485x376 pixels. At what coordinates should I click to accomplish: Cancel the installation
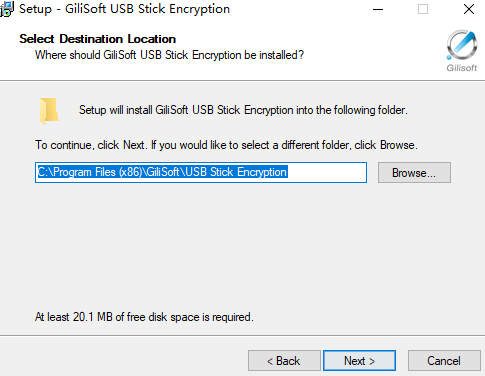[x=444, y=361]
